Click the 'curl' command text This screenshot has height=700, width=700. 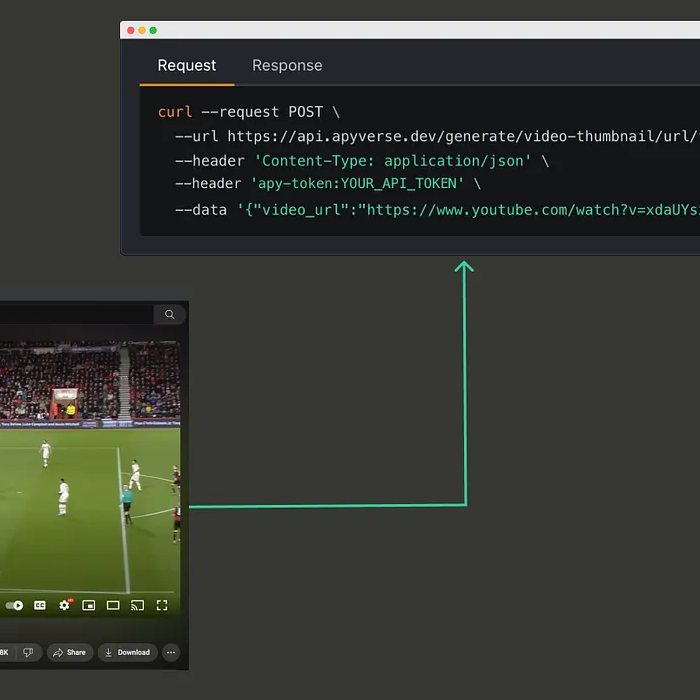(175, 112)
